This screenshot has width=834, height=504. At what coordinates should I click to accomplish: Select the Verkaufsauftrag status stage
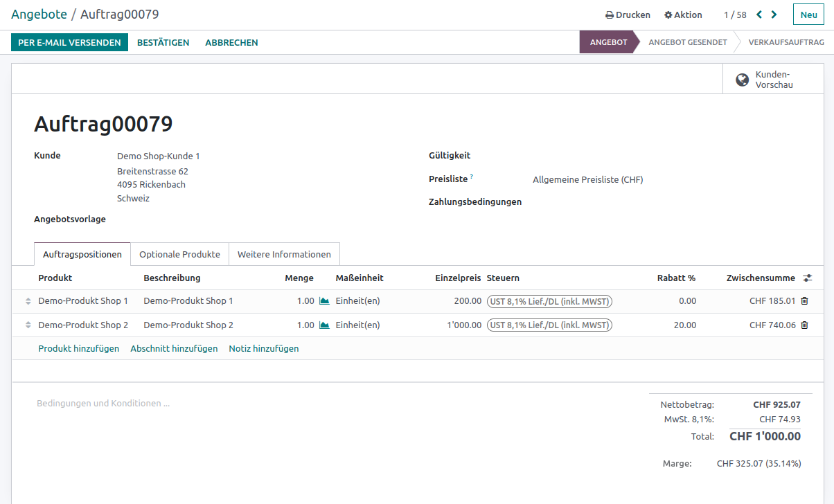point(786,42)
